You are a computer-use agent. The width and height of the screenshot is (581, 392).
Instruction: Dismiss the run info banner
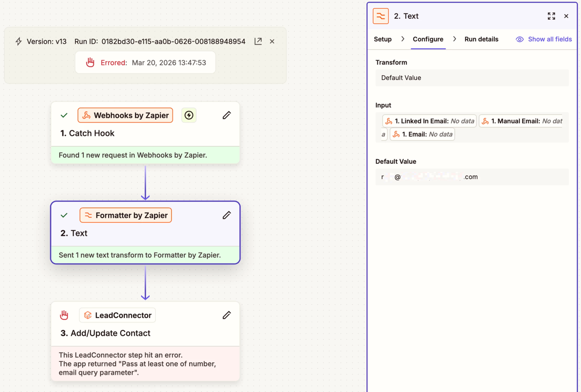[x=272, y=41]
